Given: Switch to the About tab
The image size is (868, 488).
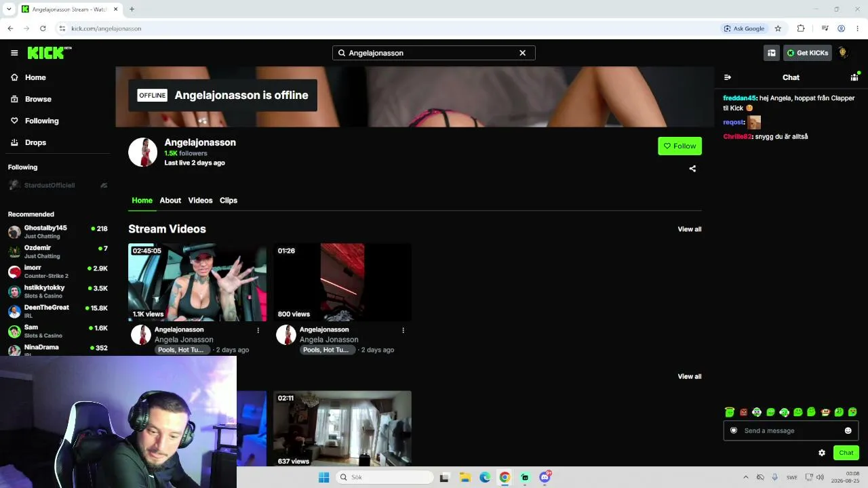Looking at the screenshot, I should [170, 201].
